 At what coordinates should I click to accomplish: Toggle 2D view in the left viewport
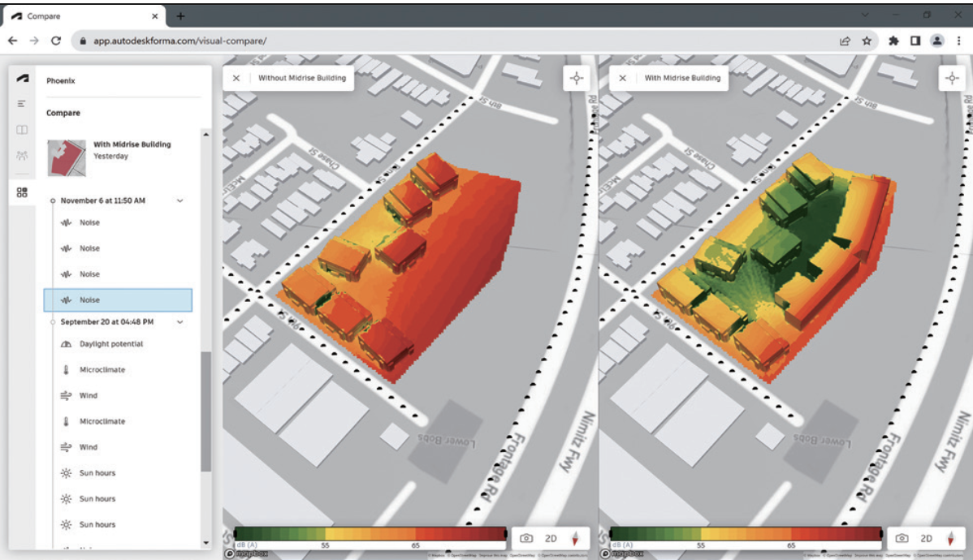click(x=551, y=538)
